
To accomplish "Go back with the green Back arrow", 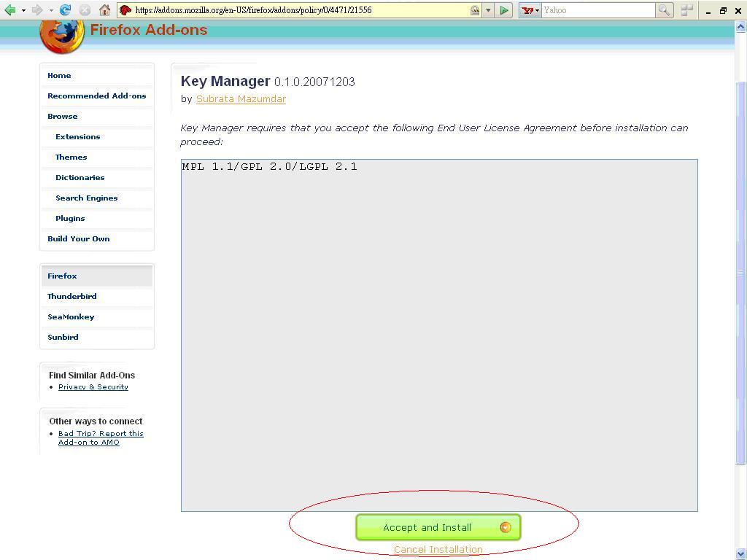I will (x=9, y=10).
